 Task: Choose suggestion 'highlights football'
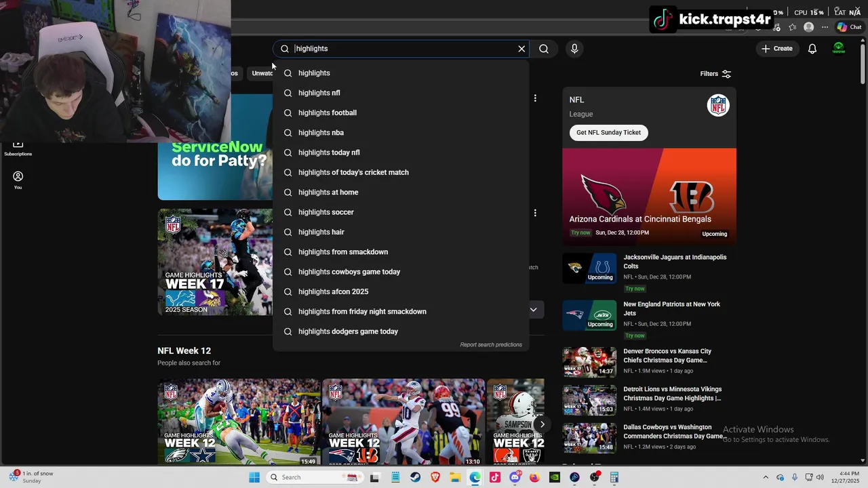point(401,113)
